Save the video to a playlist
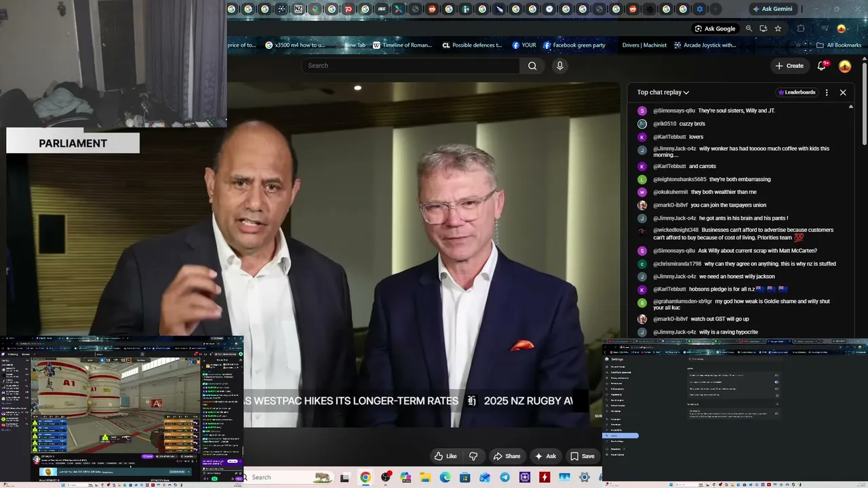Image resolution: width=868 pixels, height=488 pixels. [583, 456]
